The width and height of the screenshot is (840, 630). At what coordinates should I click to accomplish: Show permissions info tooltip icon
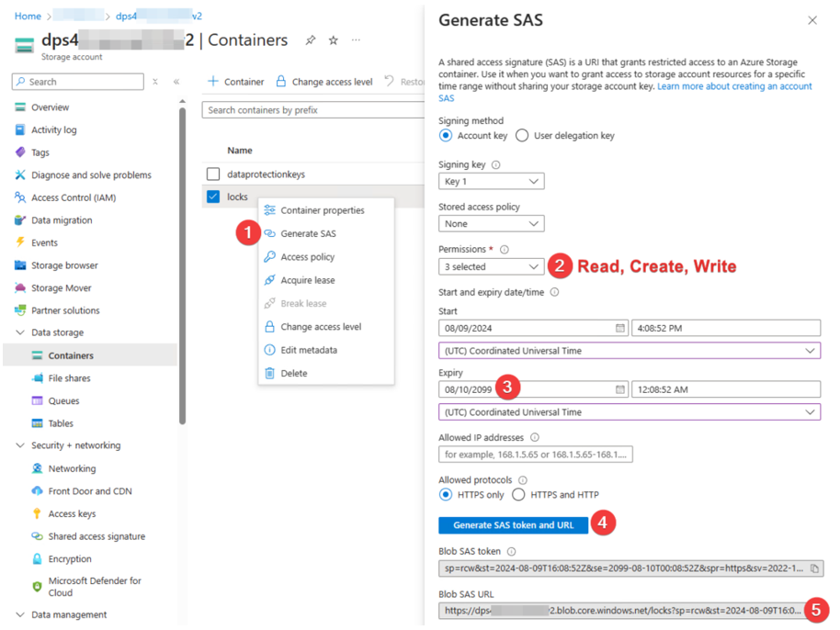[x=505, y=250]
